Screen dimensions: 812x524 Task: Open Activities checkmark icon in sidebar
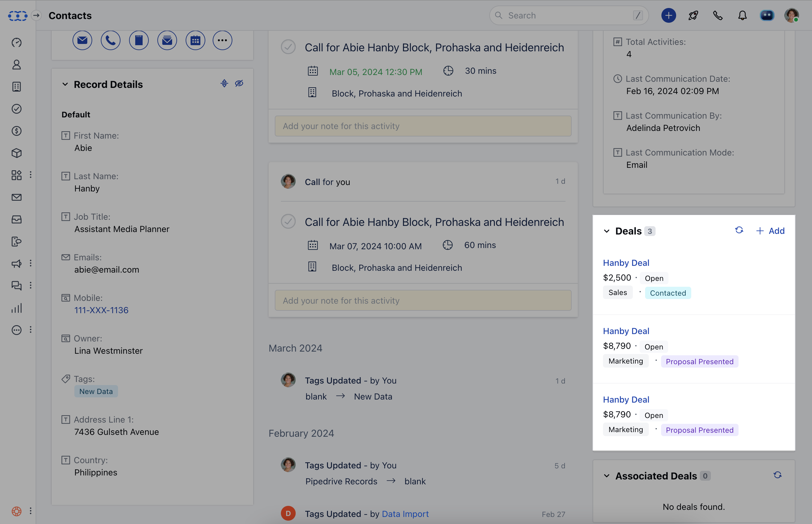16,109
